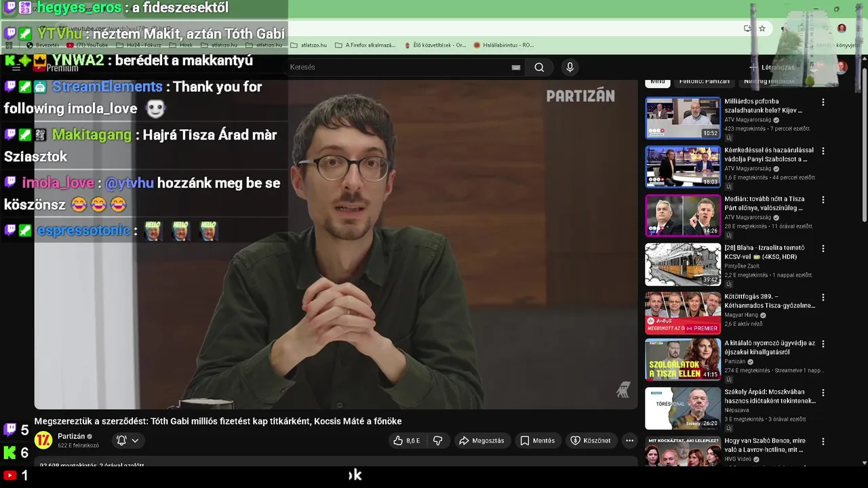
Task: Open the Blaha - Izraelita temető tram video thumbnail
Action: (x=683, y=264)
